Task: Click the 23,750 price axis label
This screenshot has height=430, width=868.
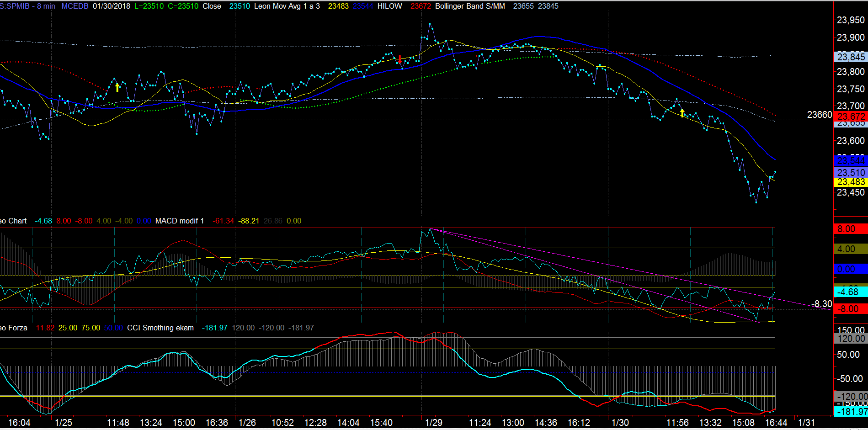Action: [x=851, y=89]
